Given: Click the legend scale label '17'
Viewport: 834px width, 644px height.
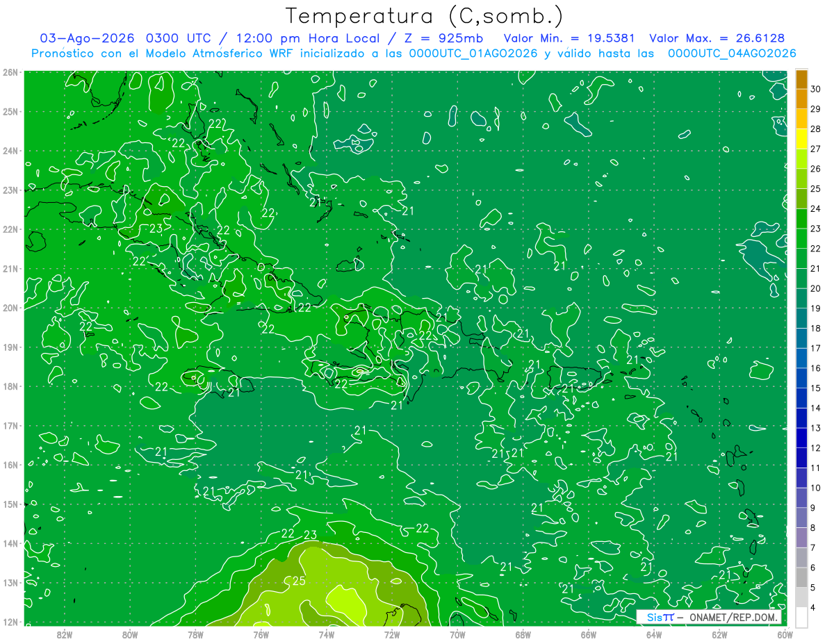Looking at the screenshot, I should pyautogui.click(x=815, y=348).
